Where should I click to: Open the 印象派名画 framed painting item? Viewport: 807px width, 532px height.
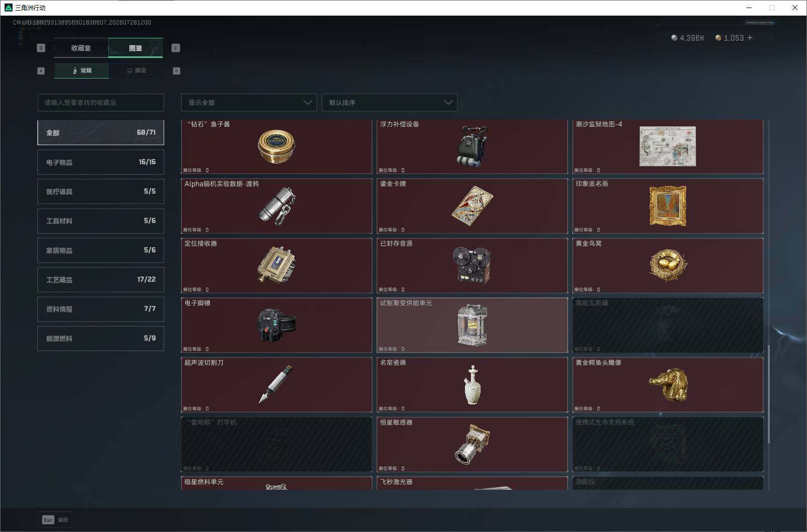click(x=668, y=206)
